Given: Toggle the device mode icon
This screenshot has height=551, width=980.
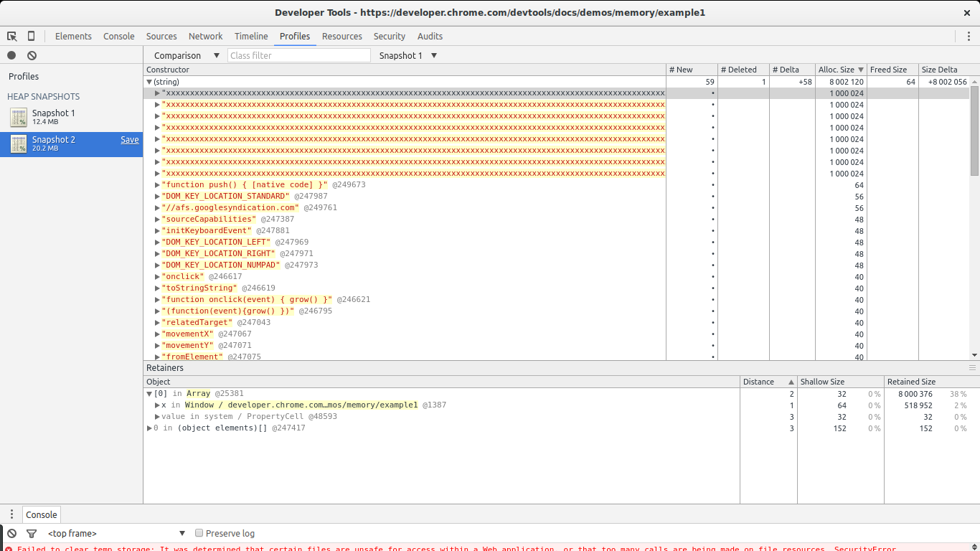Looking at the screenshot, I should point(31,36).
